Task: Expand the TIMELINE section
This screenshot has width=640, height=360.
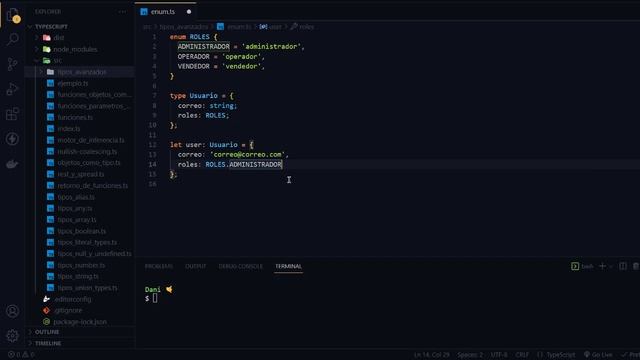Action: tap(30, 343)
